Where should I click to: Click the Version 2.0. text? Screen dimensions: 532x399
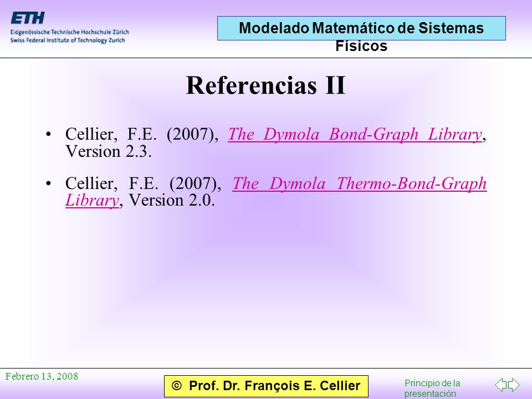pos(172,200)
